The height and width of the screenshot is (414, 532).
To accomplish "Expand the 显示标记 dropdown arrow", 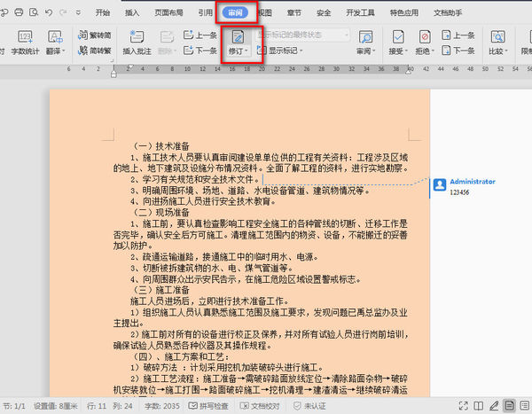I will [301, 51].
